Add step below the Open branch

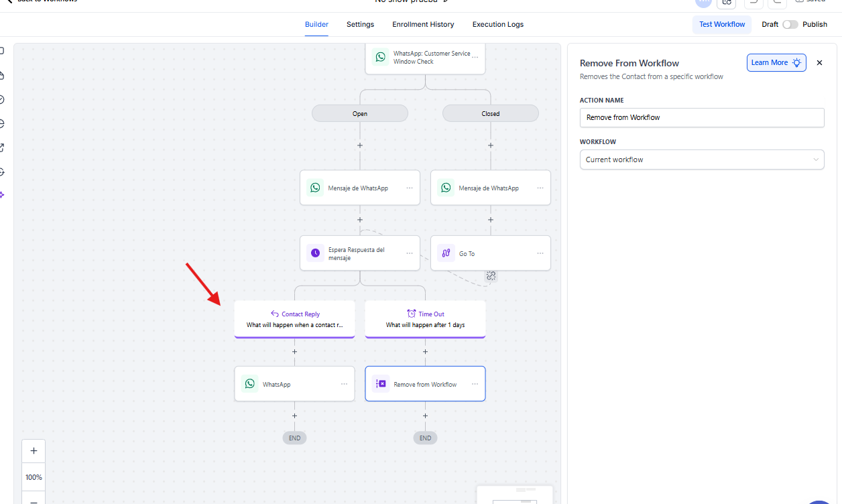click(x=360, y=145)
